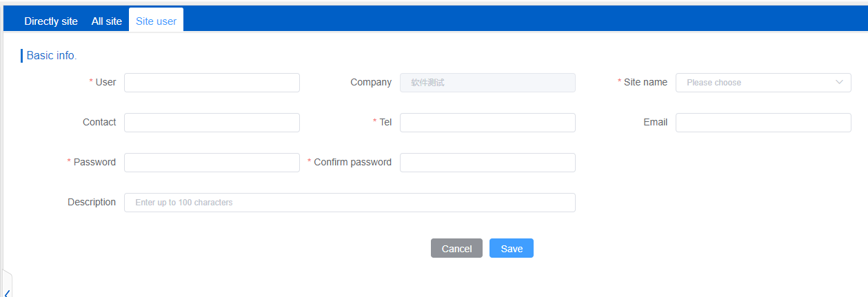Click the Confirm password label text
The image size is (868, 297).
click(352, 162)
